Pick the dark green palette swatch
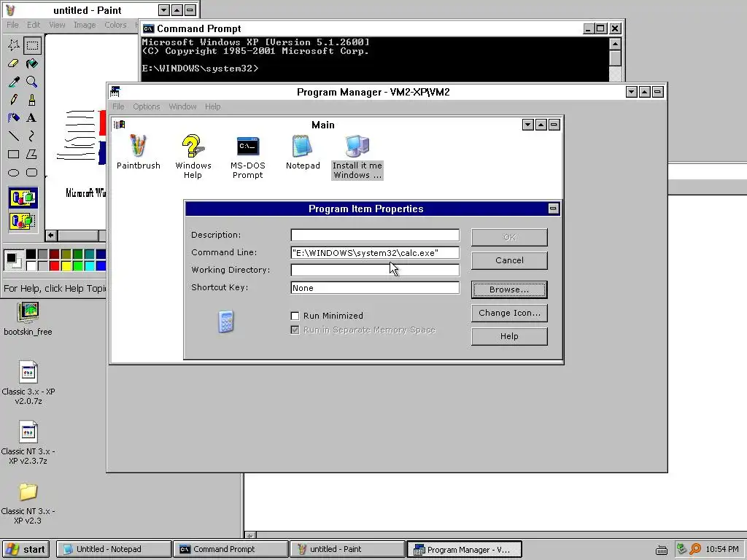 (x=77, y=254)
